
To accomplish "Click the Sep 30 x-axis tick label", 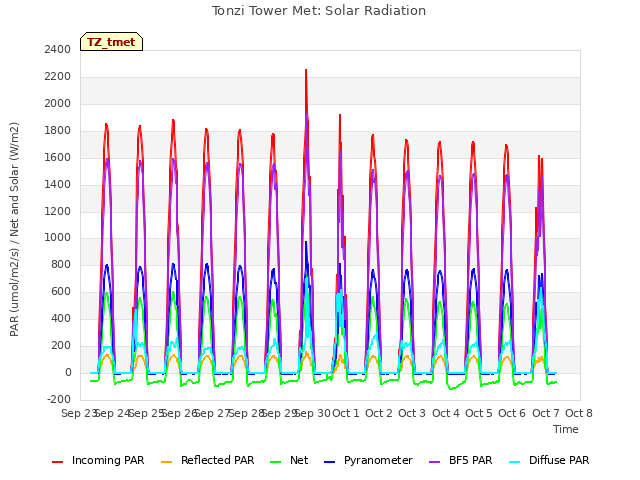I will tap(312, 413).
